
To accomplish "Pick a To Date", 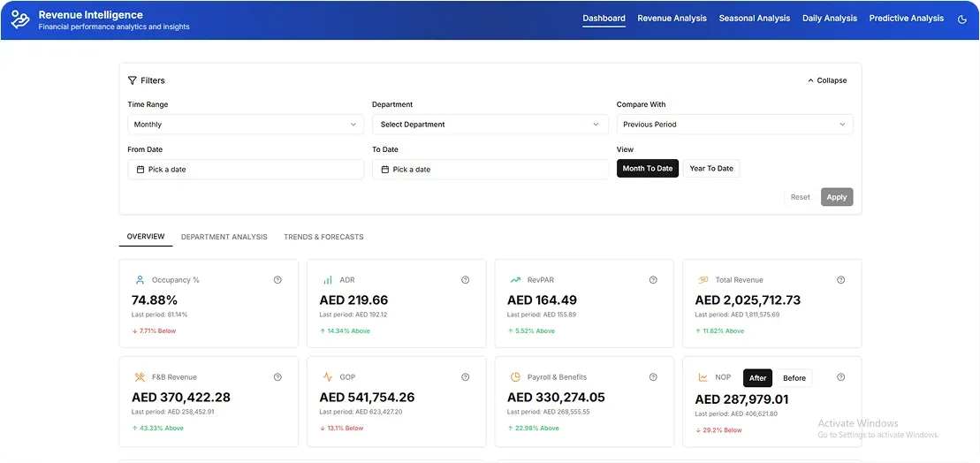I will (x=490, y=170).
